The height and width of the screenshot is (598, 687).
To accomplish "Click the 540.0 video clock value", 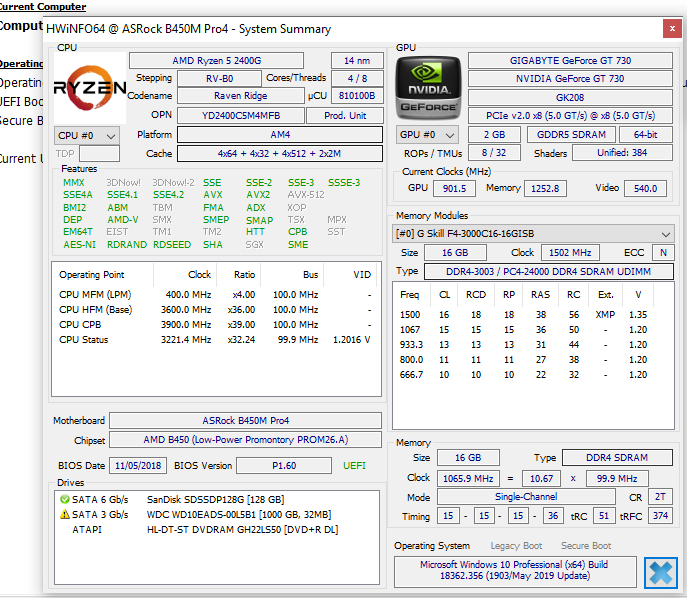I will pos(645,188).
